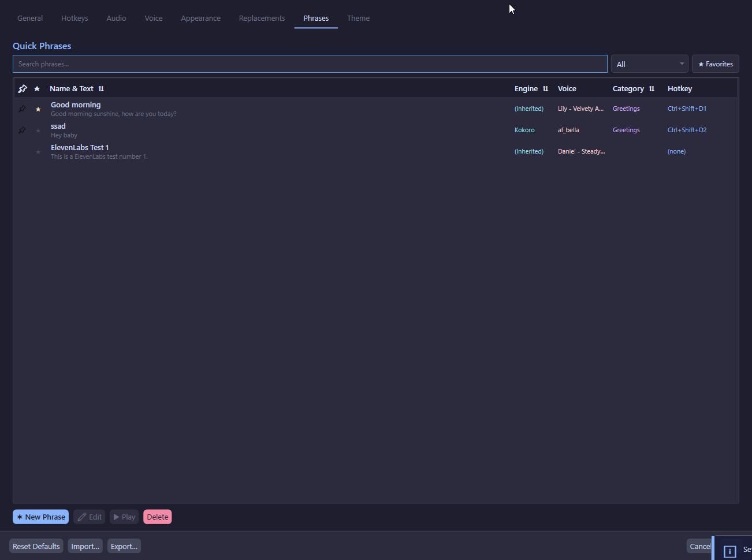Image resolution: width=752 pixels, height=560 pixels.
Task: Open the Audio tab
Action: (116, 18)
